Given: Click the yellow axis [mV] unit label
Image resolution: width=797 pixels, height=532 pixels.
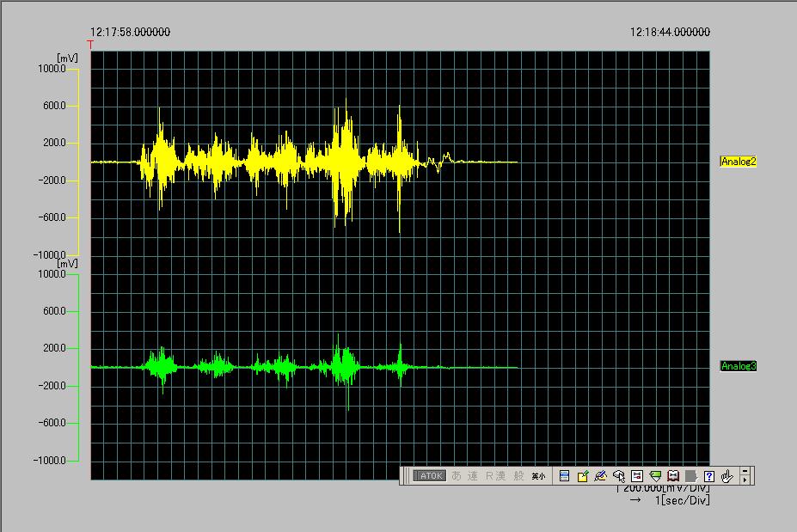Looking at the screenshot, I should point(68,58).
